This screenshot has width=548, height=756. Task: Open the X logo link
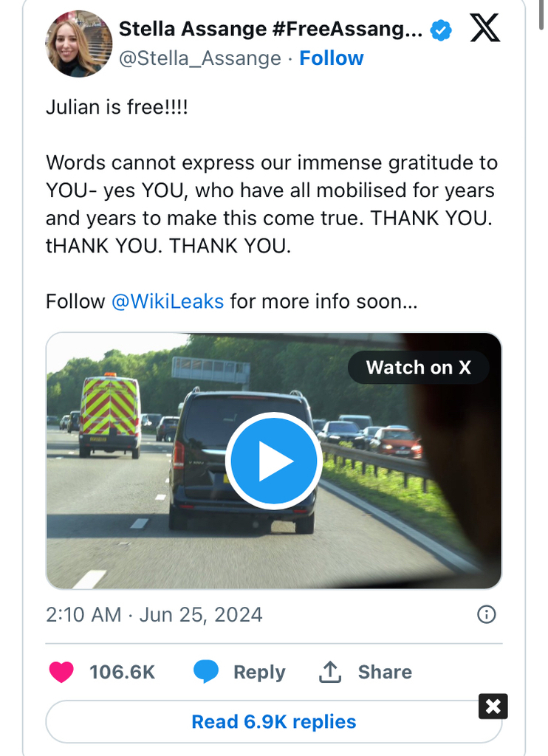point(484,28)
